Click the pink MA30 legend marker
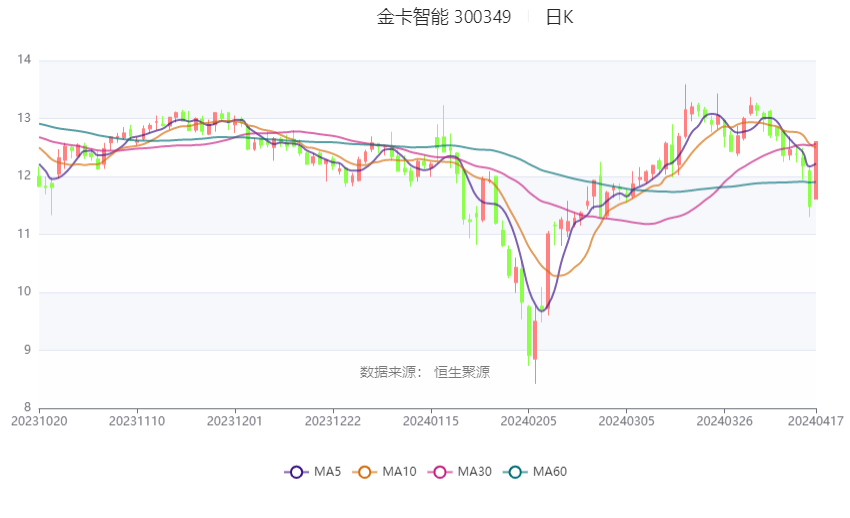This screenshot has width=850, height=518. [440, 471]
